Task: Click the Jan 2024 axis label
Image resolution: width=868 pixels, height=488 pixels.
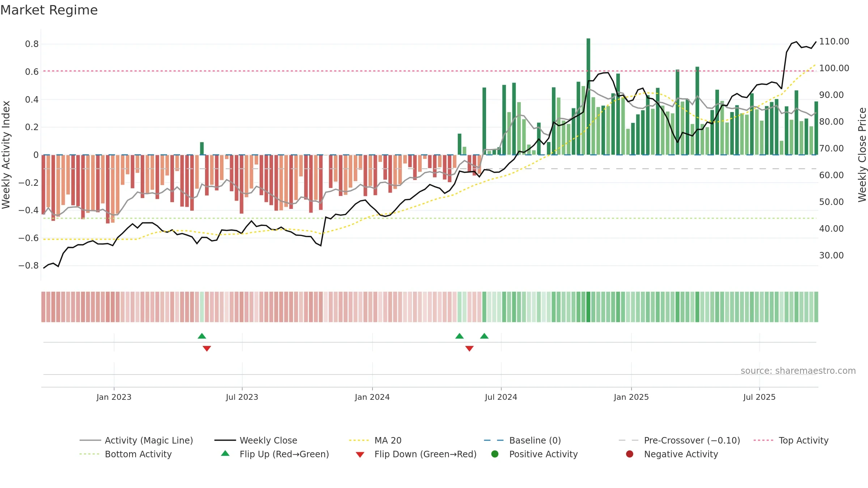Action: point(372,397)
